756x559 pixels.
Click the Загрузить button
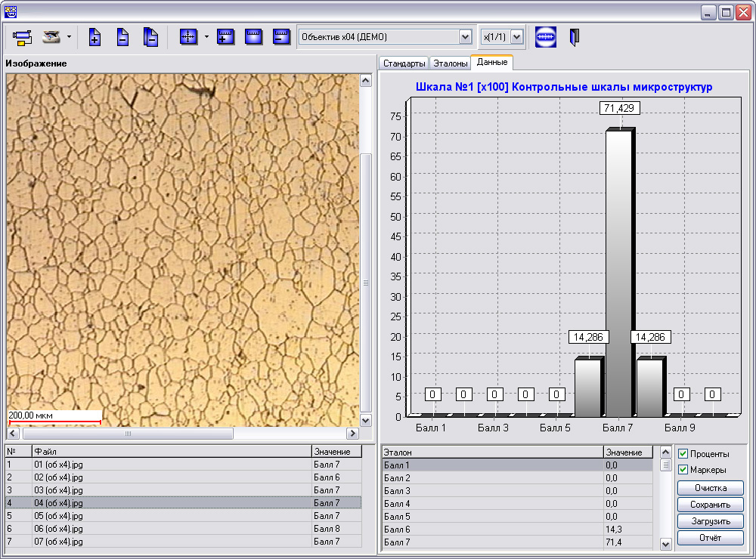click(x=710, y=521)
